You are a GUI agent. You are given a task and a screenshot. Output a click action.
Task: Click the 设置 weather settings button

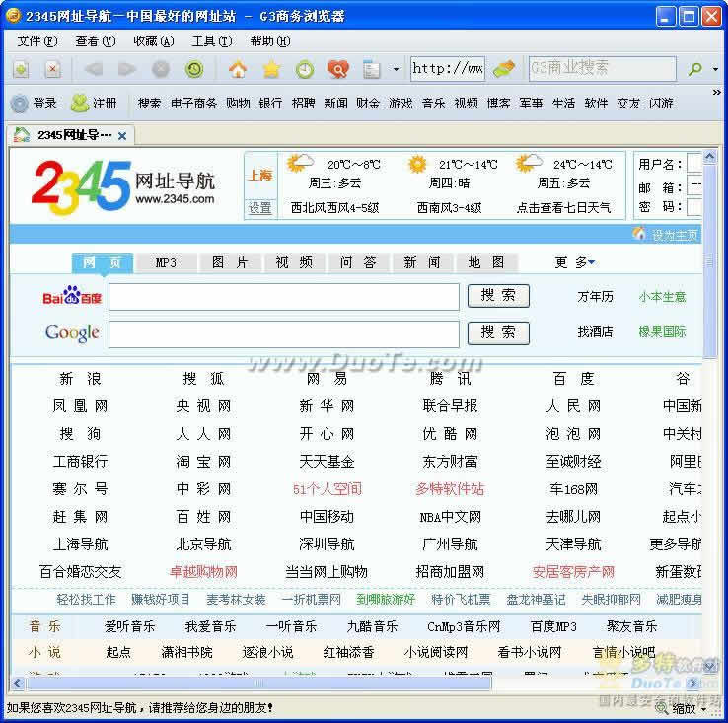[260, 208]
